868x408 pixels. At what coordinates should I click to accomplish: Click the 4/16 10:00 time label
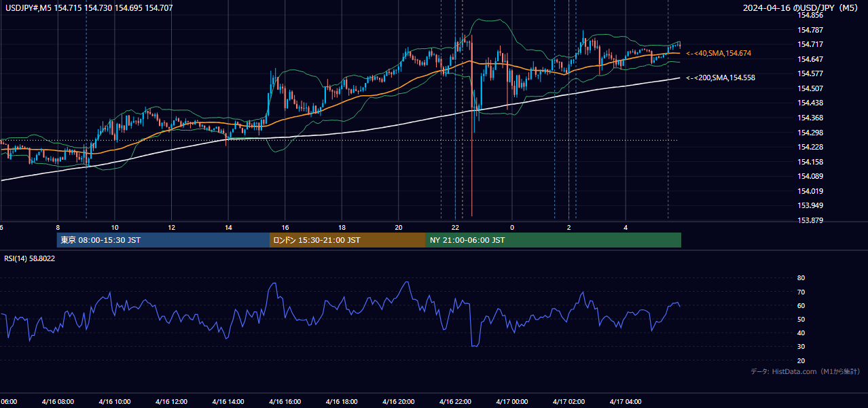[114, 402]
